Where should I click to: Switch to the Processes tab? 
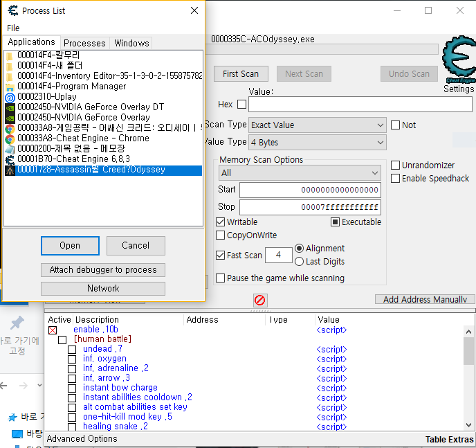point(84,43)
